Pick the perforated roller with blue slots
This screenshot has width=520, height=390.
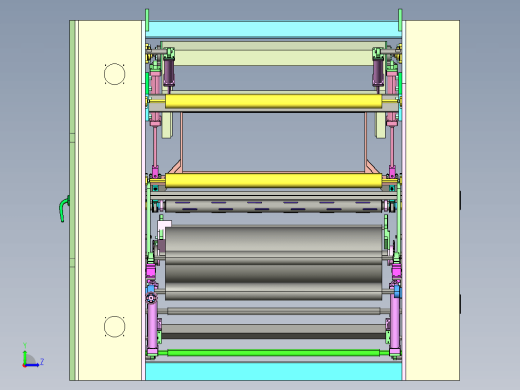(273, 206)
